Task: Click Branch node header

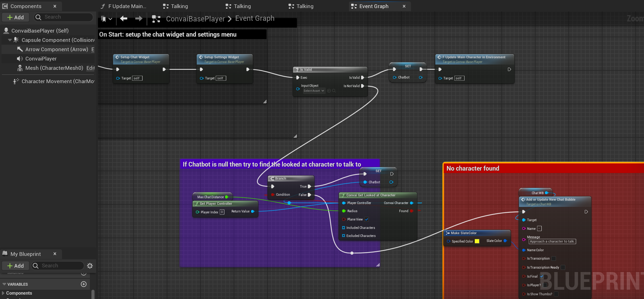Action: pyautogui.click(x=291, y=178)
